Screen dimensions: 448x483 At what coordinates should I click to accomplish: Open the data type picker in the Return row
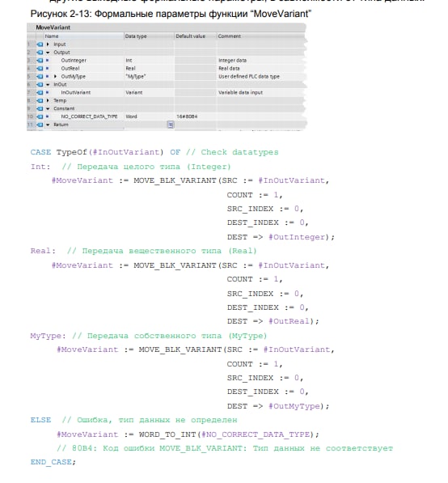(x=171, y=125)
